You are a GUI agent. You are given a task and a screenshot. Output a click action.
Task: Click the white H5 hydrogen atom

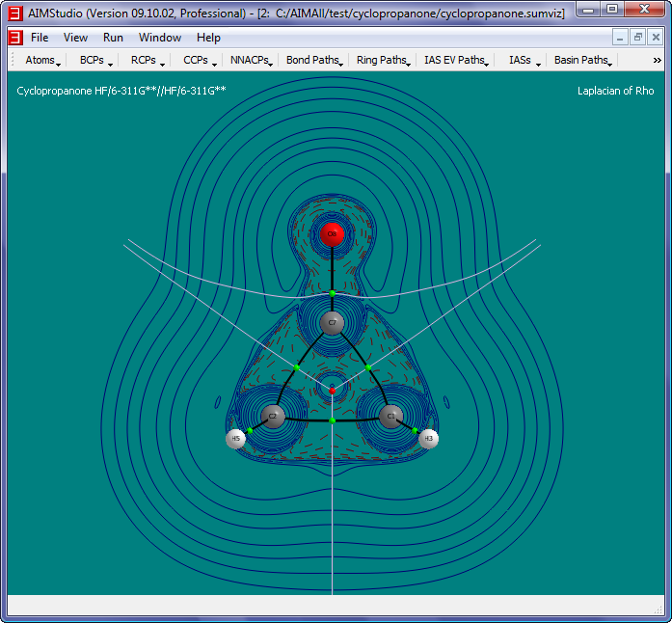point(235,439)
